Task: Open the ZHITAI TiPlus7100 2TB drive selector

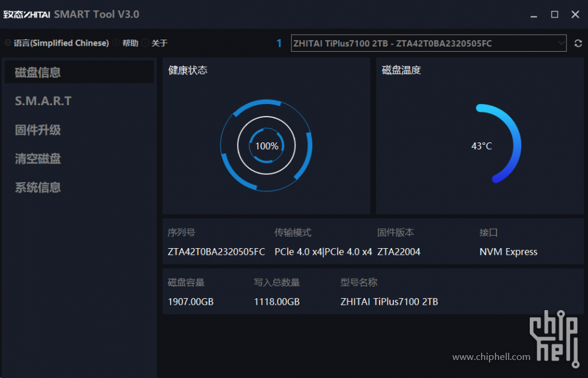Action: pyautogui.click(x=429, y=43)
